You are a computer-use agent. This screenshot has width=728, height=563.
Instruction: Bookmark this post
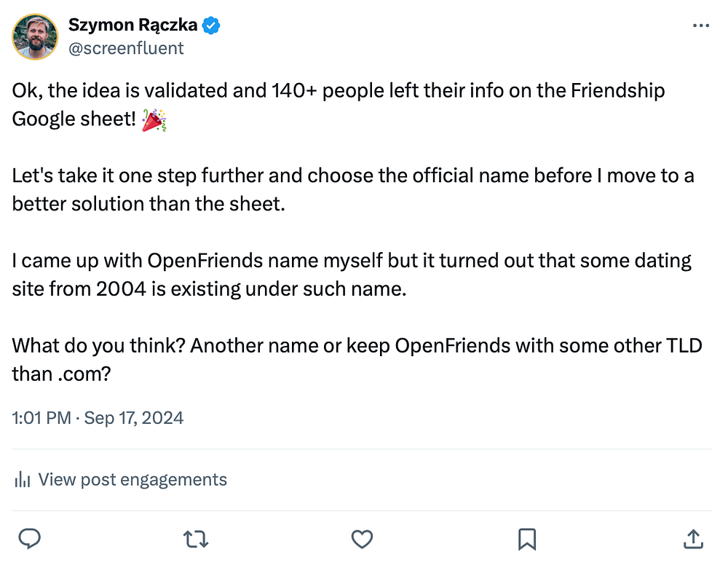click(x=527, y=538)
